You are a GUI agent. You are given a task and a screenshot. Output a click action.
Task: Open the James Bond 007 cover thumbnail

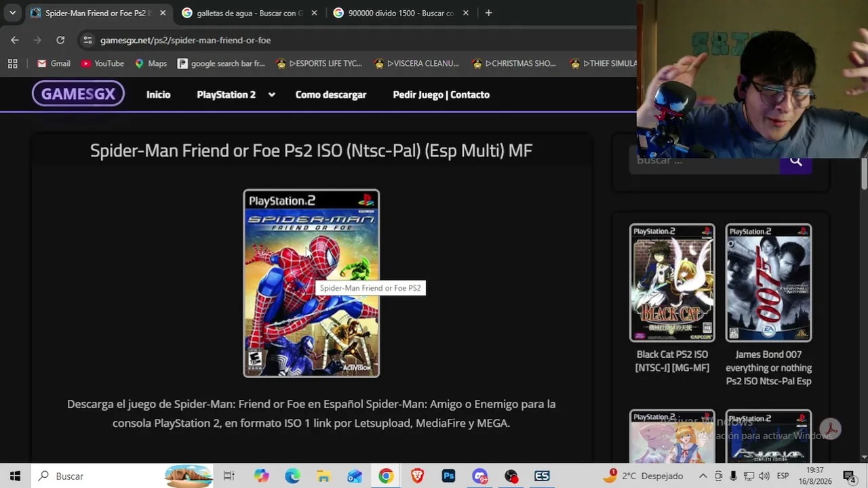click(x=768, y=283)
